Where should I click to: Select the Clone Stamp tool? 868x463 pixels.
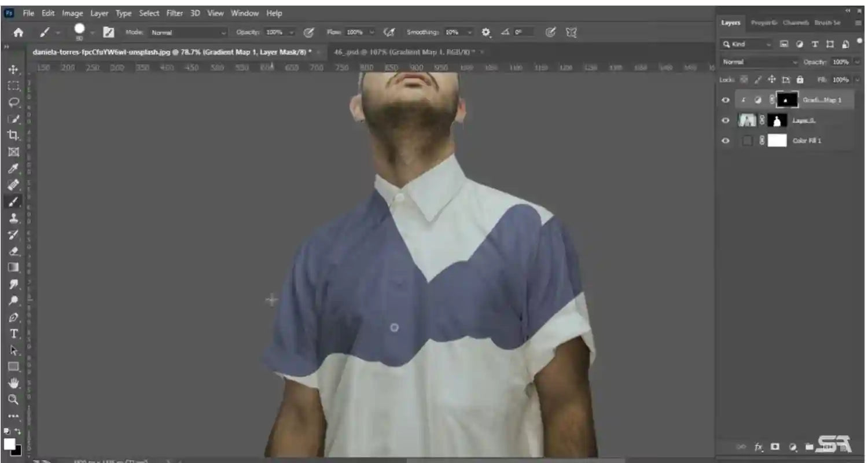pyautogui.click(x=13, y=218)
